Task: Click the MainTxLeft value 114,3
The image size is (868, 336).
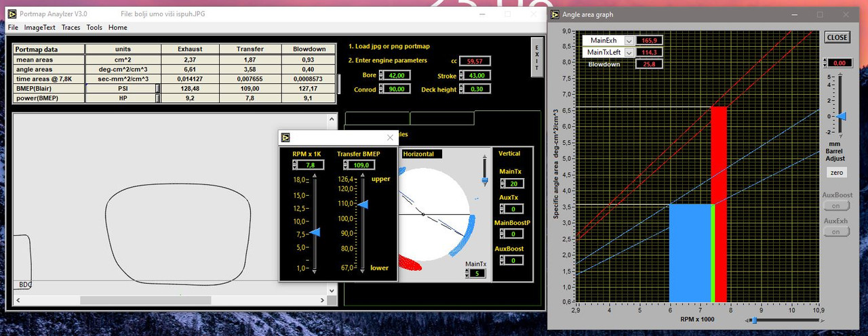Action: 648,52
